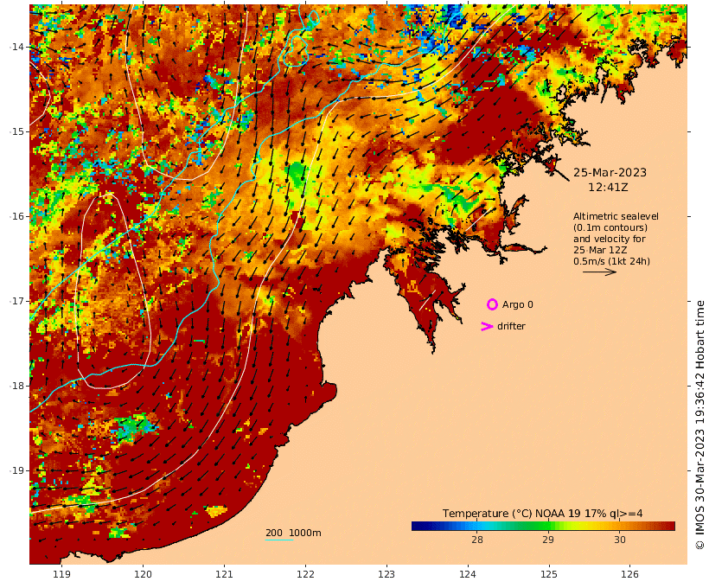Click the longitude axis label '122'
Viewport: 709px width, 588px height.
[305, 574]
